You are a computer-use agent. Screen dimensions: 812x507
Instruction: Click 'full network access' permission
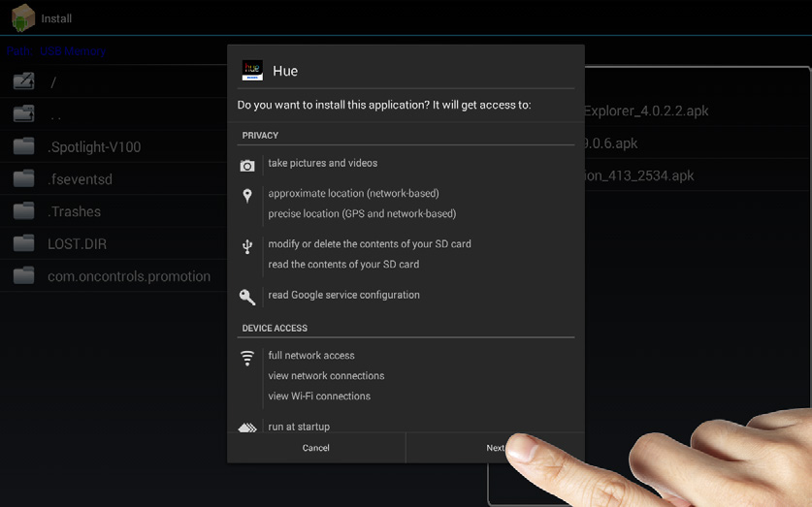pyautogui.click(x=311, y=356)
